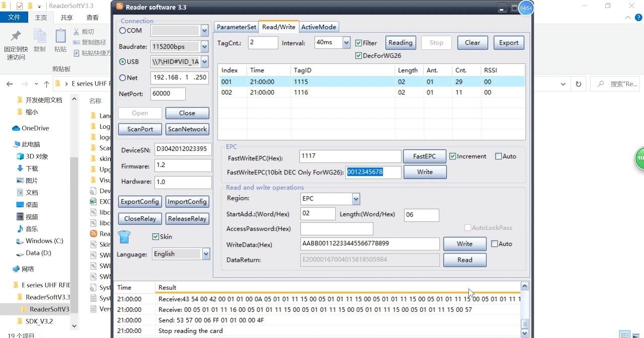This screenshot has height=338, width=644.
Task: Open OneDrive in the navigation pane
Action: point(35,128)
